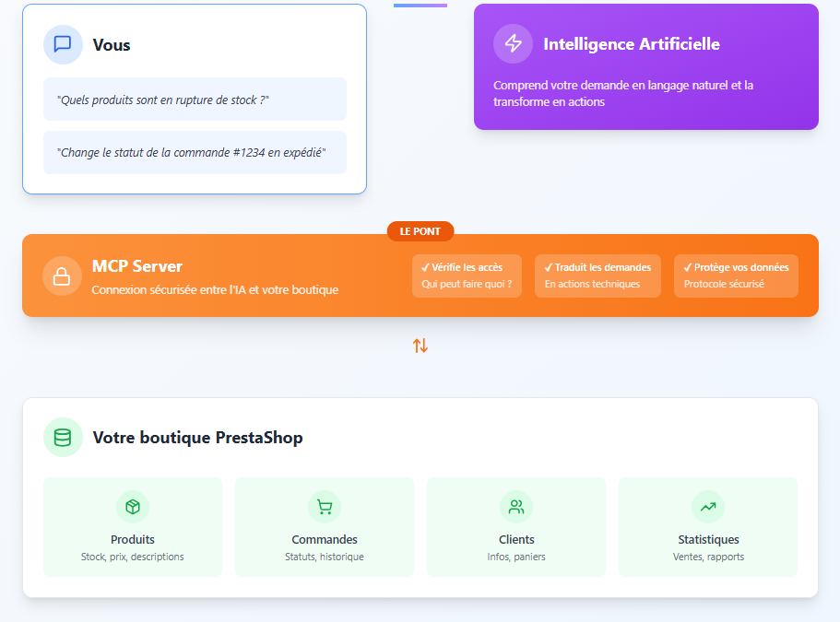Toggle the Vérifie les accès capability chip
The image size is (840, 622).
click(x=467, y=276)
